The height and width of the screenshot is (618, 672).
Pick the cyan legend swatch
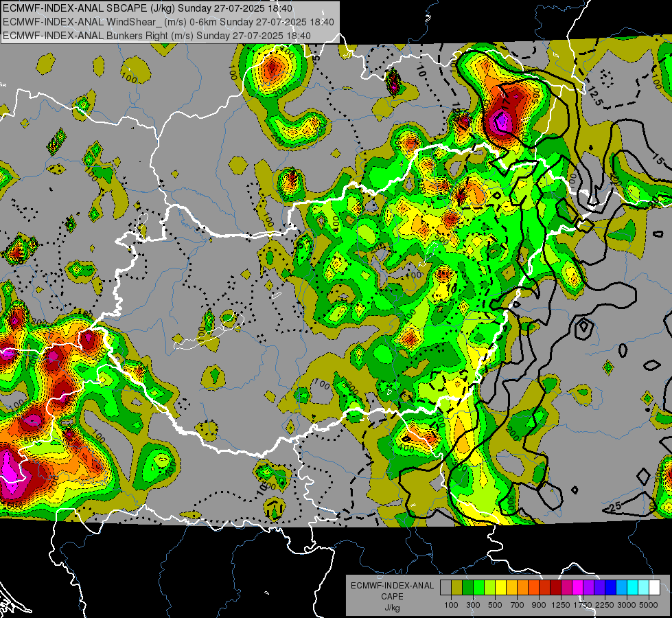point(633,588)
